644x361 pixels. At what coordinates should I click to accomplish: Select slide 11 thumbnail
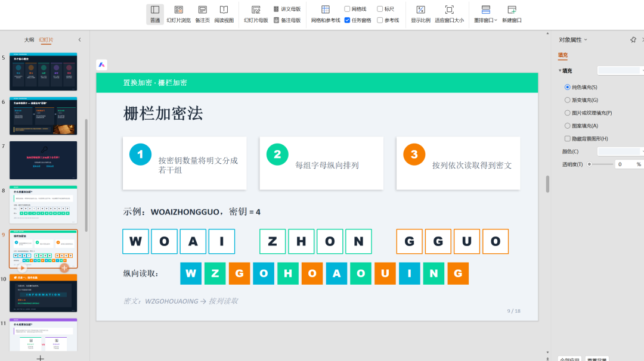tap(43, 335)
